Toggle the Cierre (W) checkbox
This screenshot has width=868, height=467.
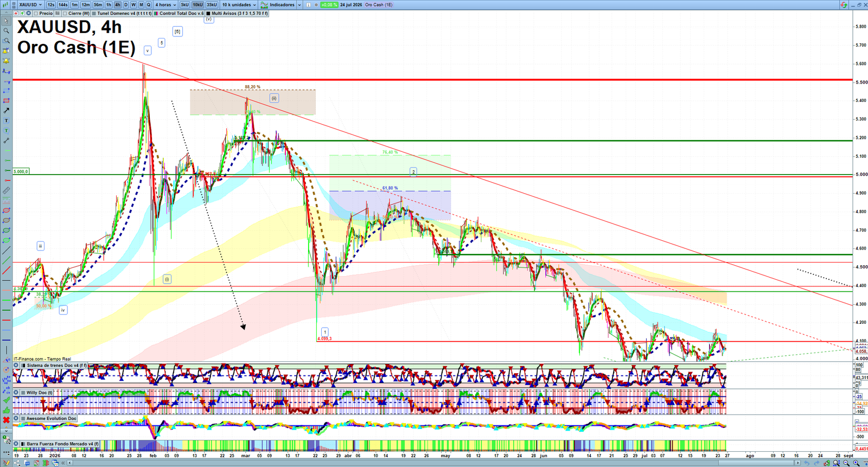point(65,13)
